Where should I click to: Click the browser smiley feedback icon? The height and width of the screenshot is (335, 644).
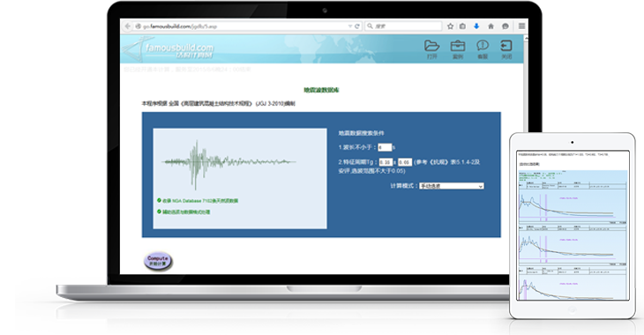[505, 26]
